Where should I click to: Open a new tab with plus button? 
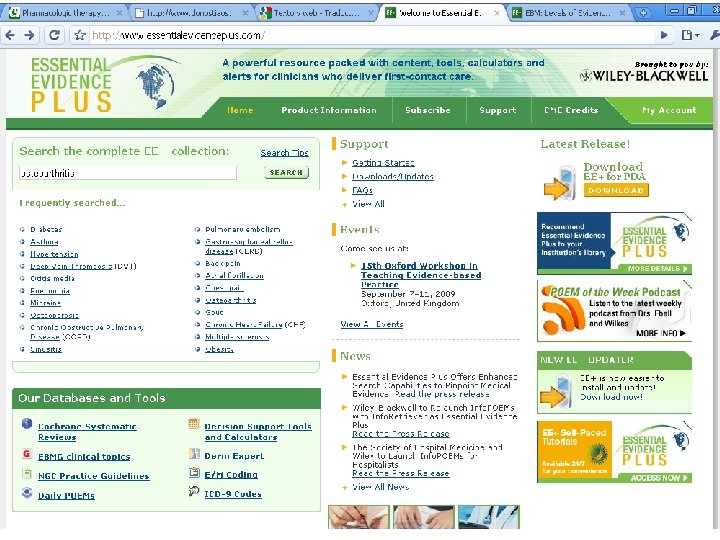tap(643, 13)
